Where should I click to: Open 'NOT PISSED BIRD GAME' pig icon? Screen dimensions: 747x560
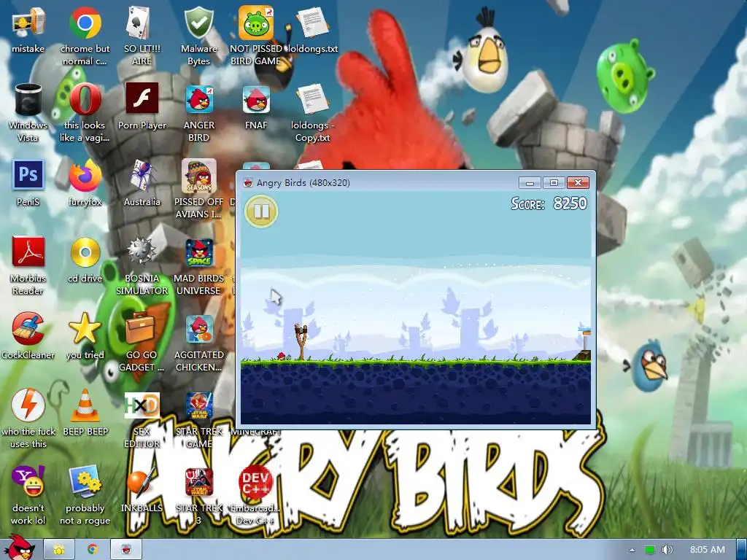(256, 23)
